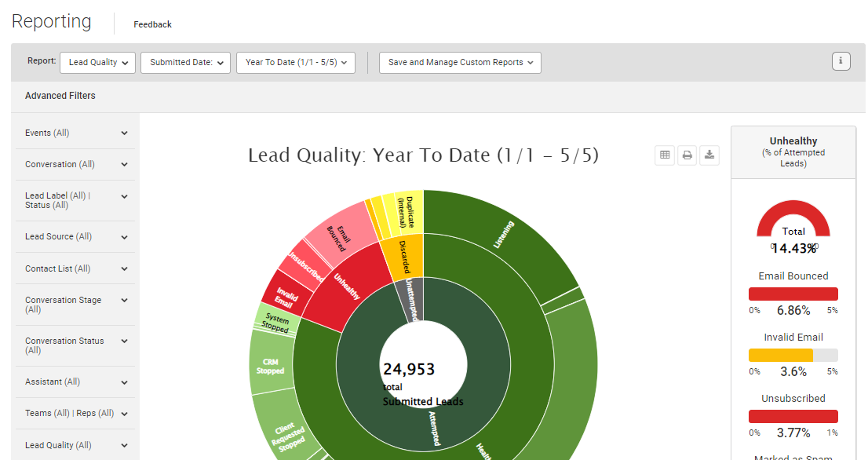The height and width of the screenshot is (460, 868).
Task: Expand the Lead Source (All) filter
Action: click(x=75, y=237)
